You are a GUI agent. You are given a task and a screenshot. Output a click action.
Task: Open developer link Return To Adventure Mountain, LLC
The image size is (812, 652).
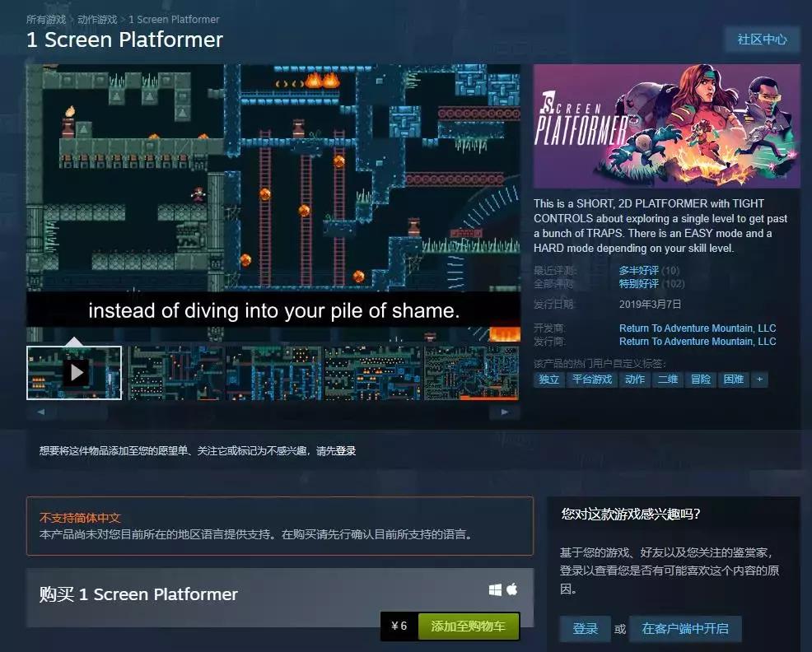698,328
